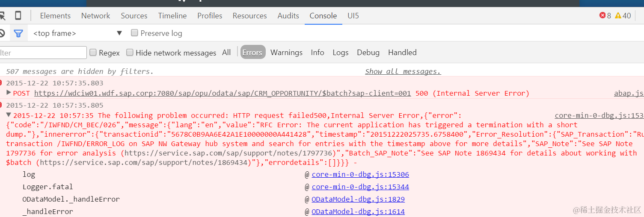Click the 'log' stack trace entry
The height and width of the screenshot is (217, 644).
(29, 174)
